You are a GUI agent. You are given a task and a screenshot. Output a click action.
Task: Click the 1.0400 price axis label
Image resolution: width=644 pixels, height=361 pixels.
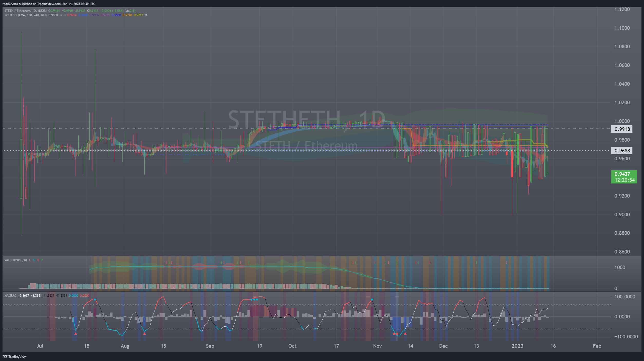(622, 84)
